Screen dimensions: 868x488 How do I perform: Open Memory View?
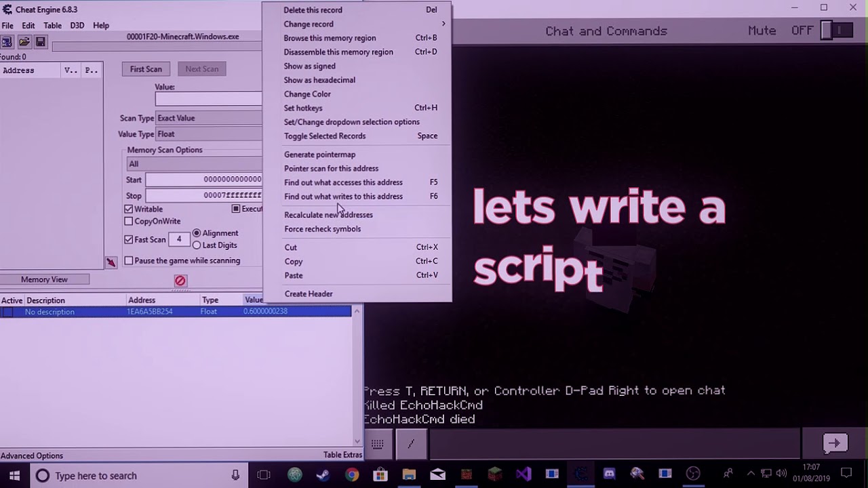44,279
